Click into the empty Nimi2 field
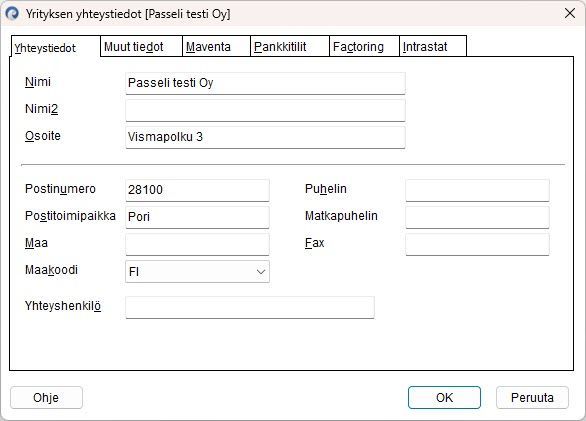586x421 pixels. (265, 110)
